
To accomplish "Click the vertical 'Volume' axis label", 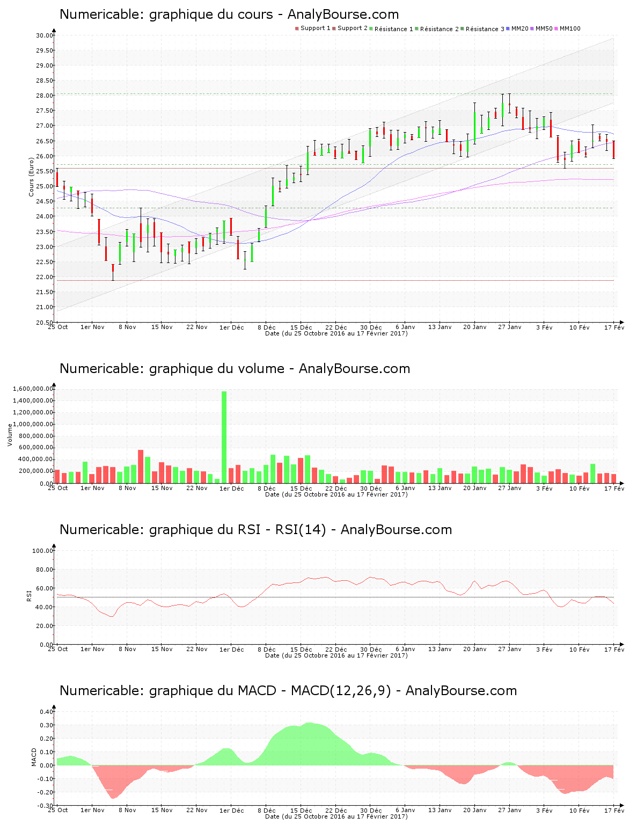I will 10,435.
